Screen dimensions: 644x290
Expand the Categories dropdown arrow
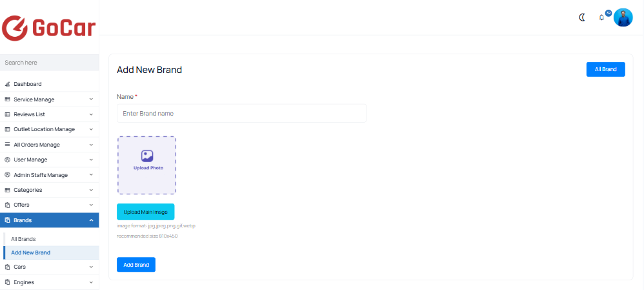[x=91, y=190]
